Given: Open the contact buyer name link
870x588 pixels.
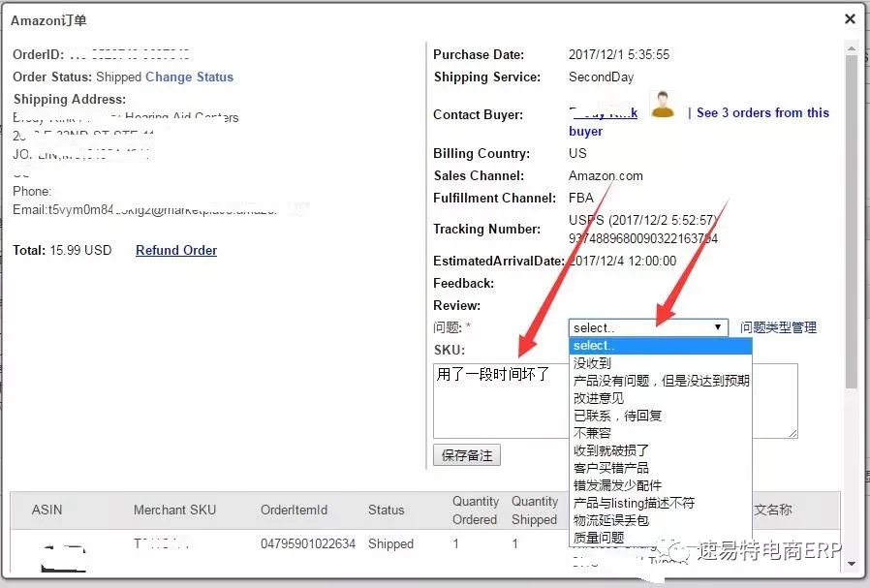Looking at the screenshot, I should tap(604, 113).
